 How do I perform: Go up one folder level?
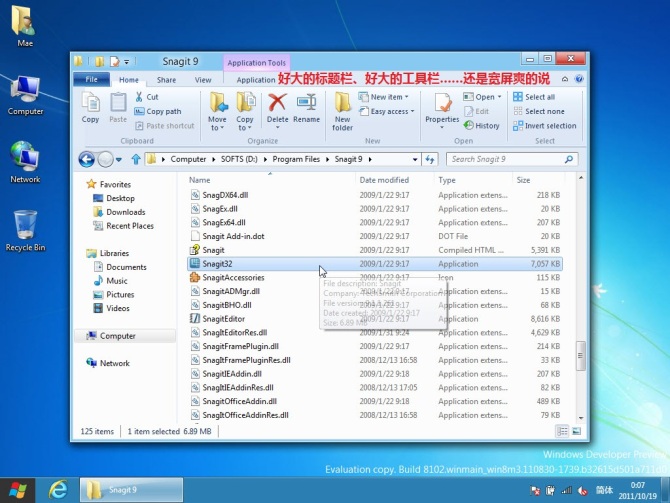pyautogui.click(x=136, y=159)
